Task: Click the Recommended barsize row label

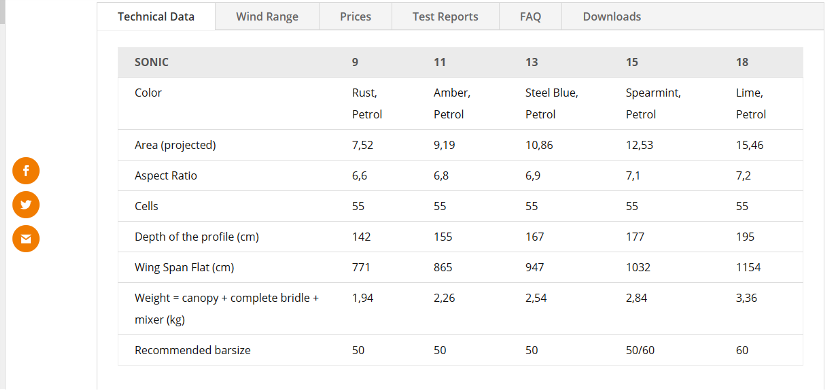Action: tap(192, 350)
